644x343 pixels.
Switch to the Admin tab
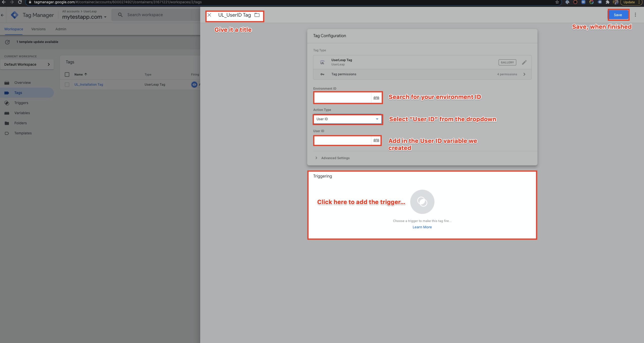tap(61, 29)
